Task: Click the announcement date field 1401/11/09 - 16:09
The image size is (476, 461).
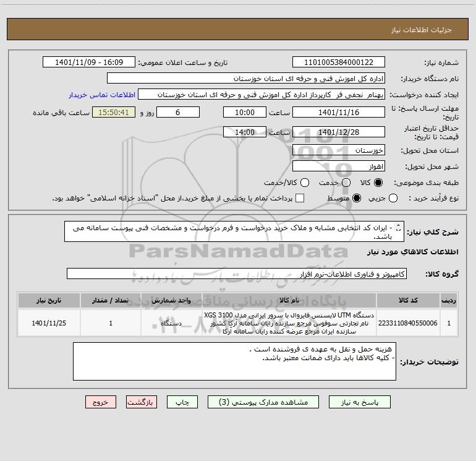Action: pyautogui.click(x=89, y=62)
